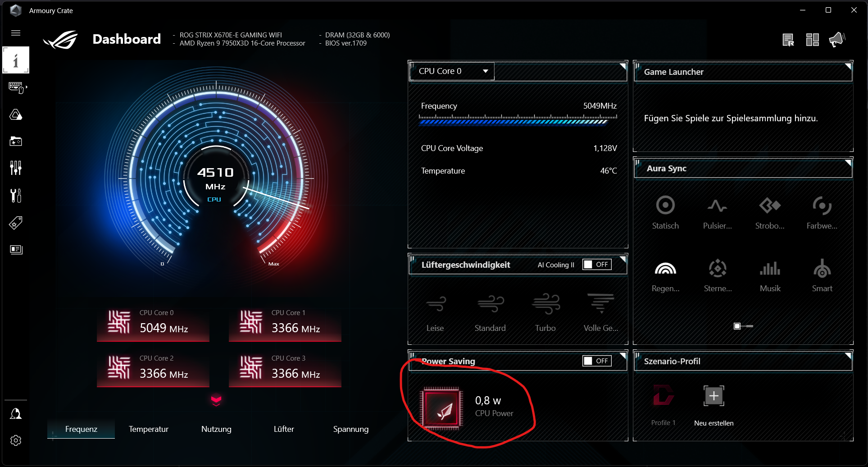The height and width of the screenshot is (467, 868).
Task: Open settings gear in sidebar
Action: click(x=16, y=440)
